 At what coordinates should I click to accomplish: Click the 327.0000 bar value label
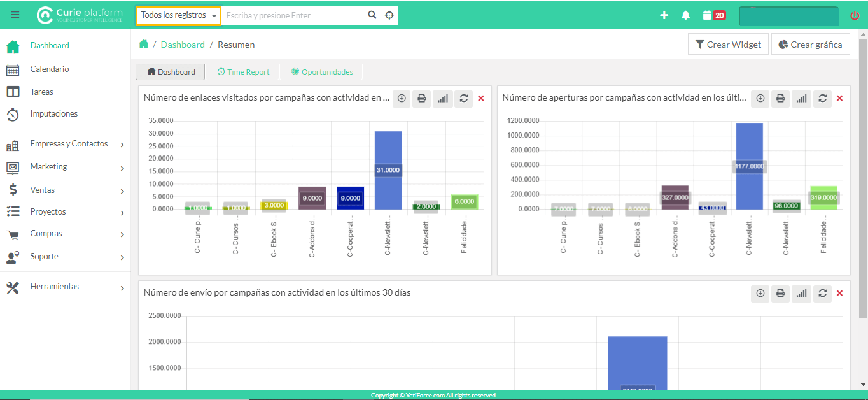[x=675, y=197]
